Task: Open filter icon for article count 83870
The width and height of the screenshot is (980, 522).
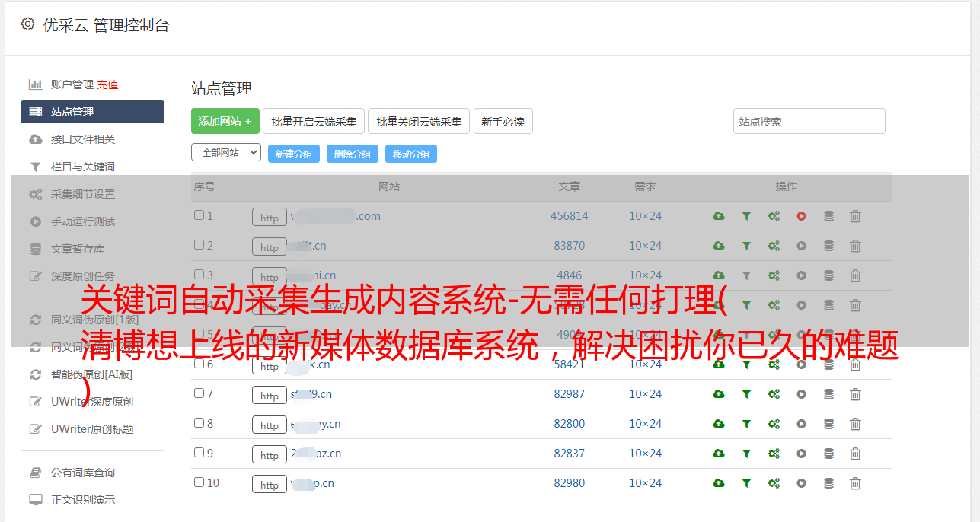Action: tap(746, 246)
